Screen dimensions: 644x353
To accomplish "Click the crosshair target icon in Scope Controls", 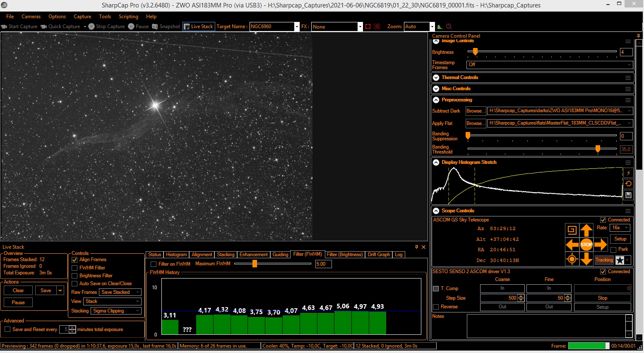I will [572, 259].
